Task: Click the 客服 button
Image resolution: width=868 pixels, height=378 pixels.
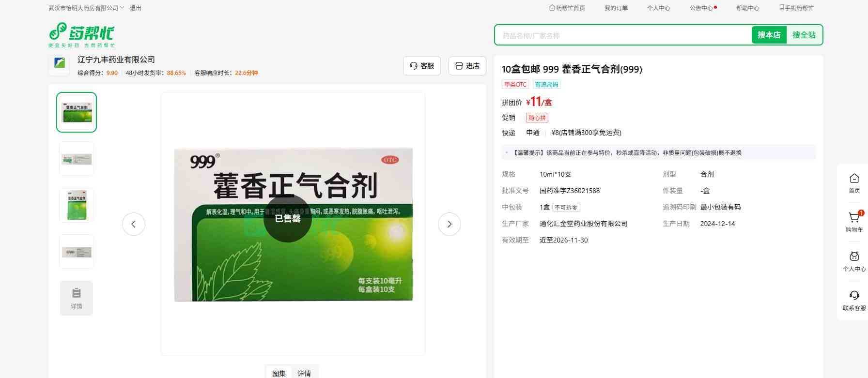Action: pyautogui.click(x=421, y=66)
